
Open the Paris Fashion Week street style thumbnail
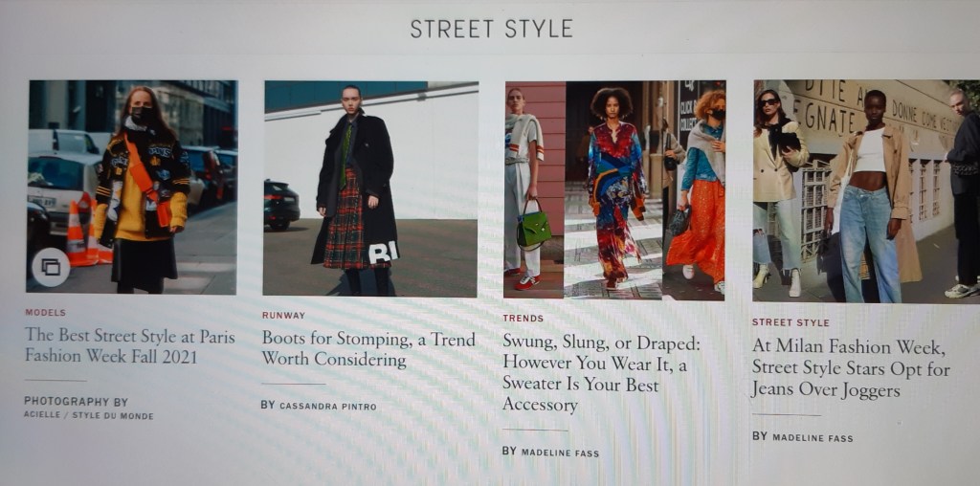(132, 187)
